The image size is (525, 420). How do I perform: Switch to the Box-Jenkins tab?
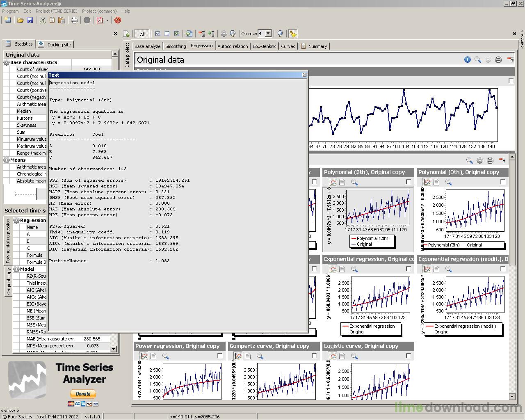(x=264, y=46)
